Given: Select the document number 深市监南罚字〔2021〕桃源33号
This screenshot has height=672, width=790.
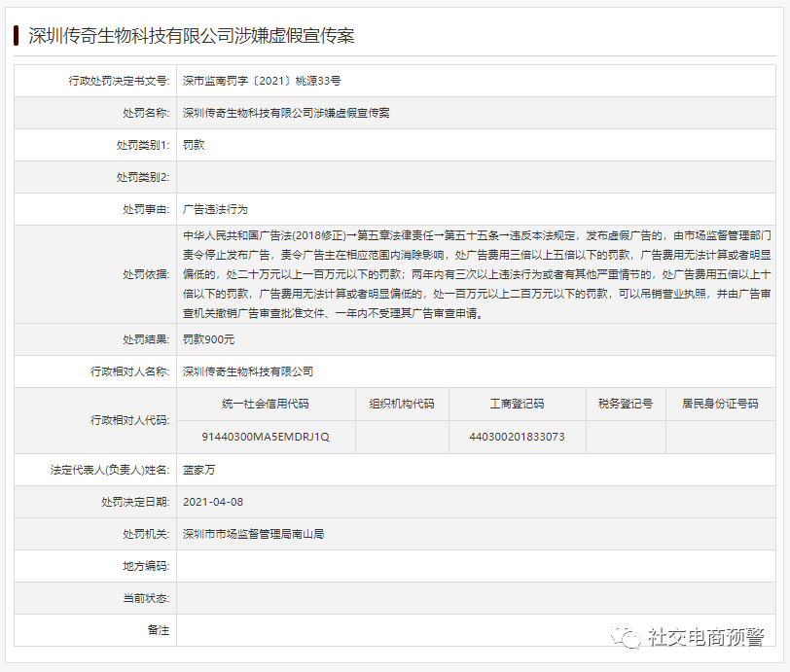Looking at the screenshot, I should point(262,82).
